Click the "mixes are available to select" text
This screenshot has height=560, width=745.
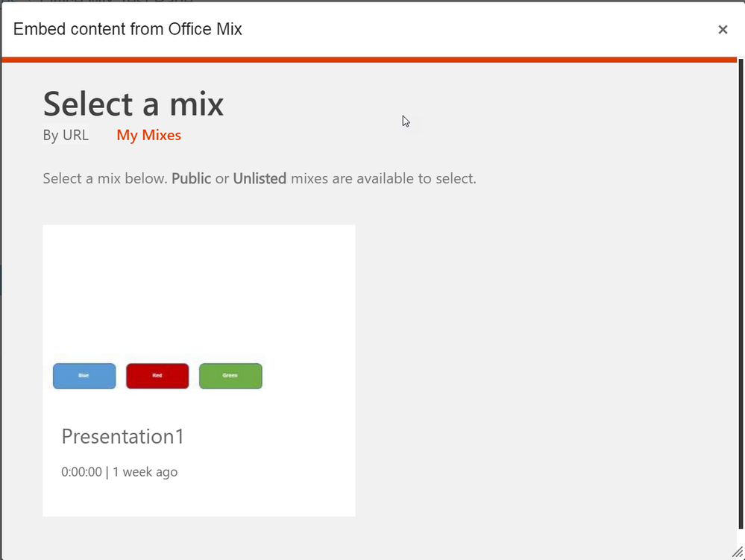[383, 179]
